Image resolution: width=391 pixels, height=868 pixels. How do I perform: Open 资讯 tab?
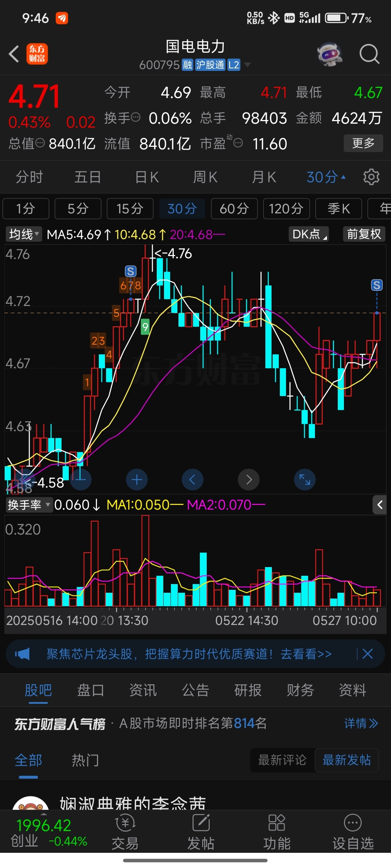coord(143,690)
